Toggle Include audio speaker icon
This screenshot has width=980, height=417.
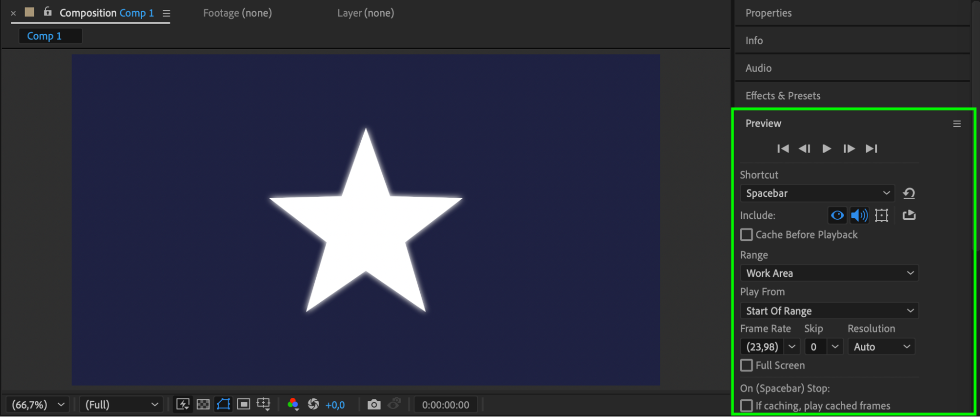(859, 215)
